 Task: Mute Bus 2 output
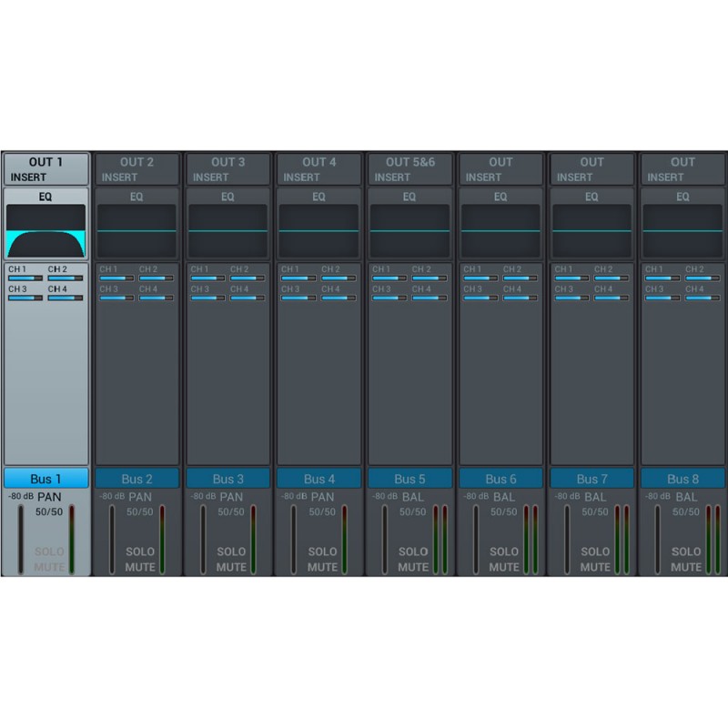point(140,567)
